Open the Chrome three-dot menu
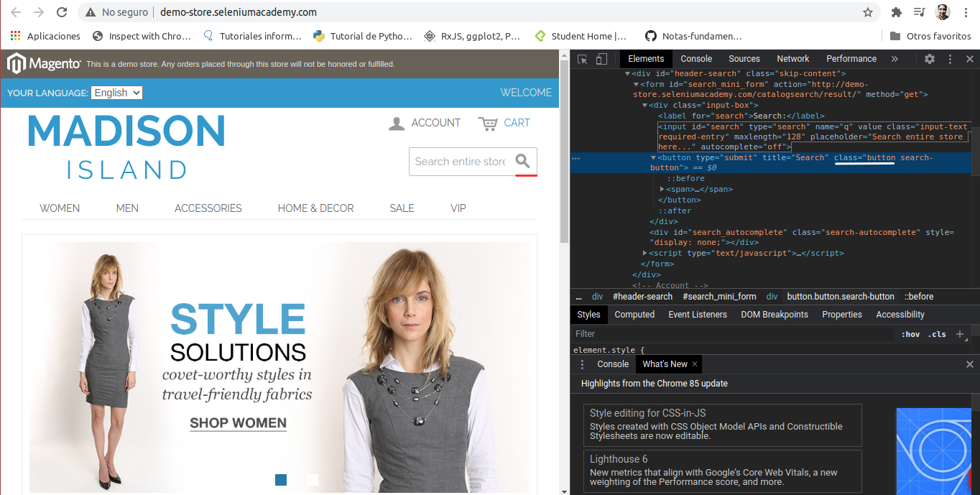Screen dimensions: 980x495 966,12
